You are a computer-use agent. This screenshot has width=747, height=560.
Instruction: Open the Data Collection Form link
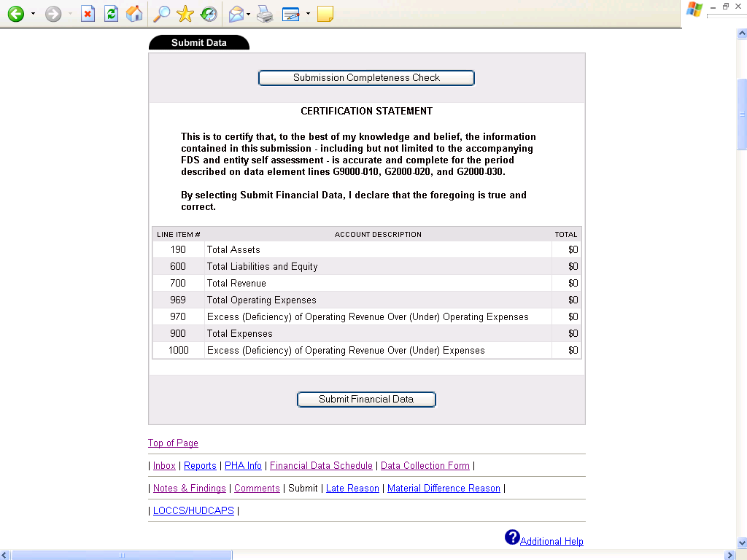click(425, 465)
